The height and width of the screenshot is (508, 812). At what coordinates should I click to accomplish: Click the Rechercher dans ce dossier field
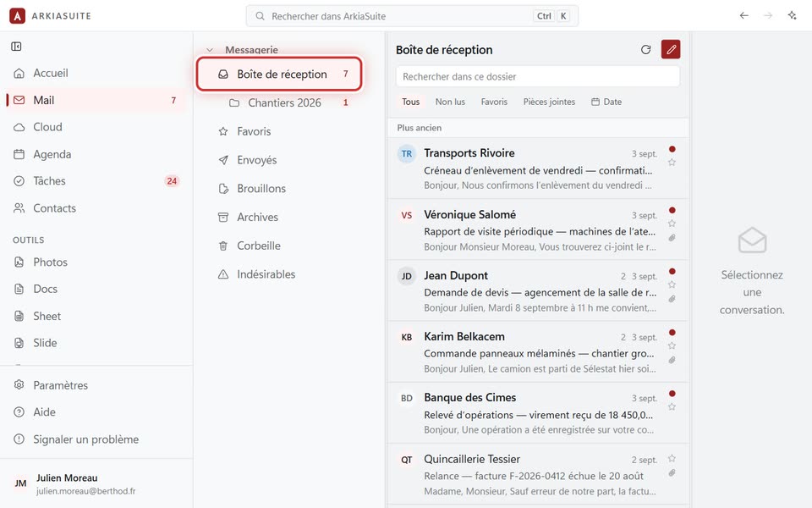[538, 77]
